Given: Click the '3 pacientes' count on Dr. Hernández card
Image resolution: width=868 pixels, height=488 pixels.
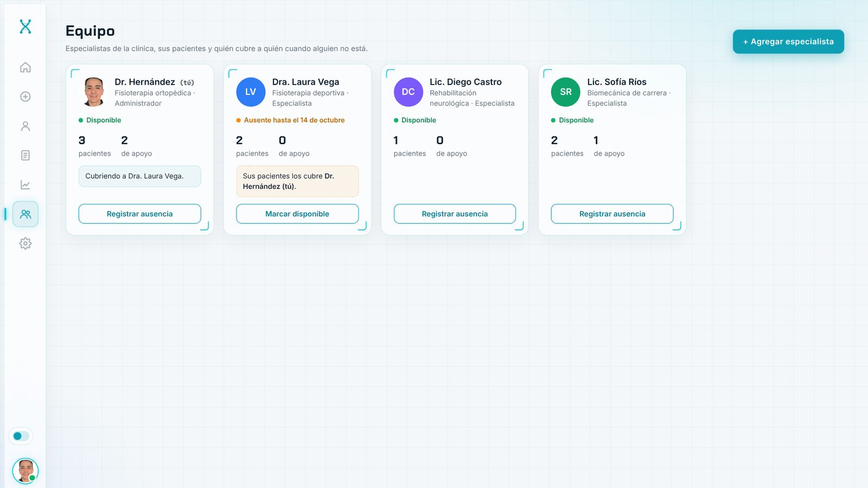Looking at the screenshot, I should 94,146.
